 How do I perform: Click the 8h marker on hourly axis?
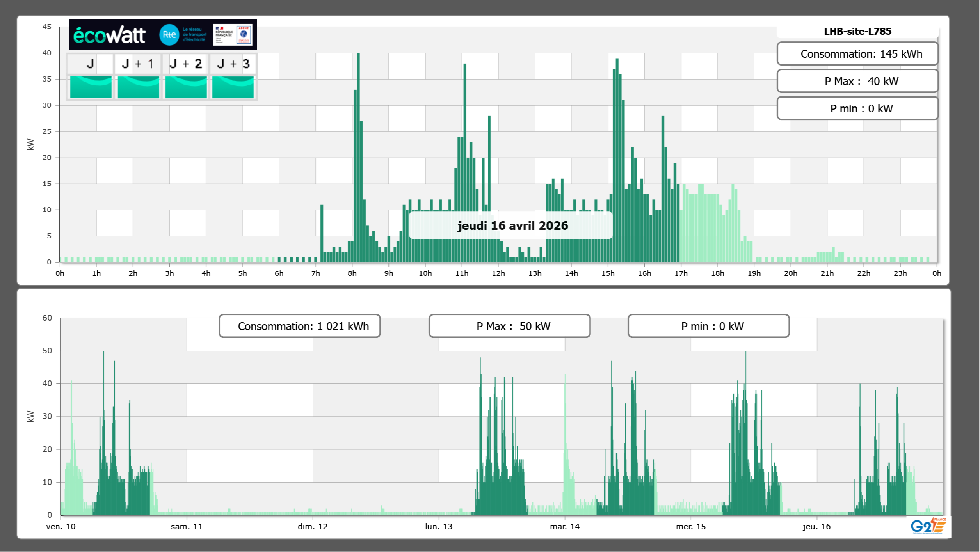[352, 273]
